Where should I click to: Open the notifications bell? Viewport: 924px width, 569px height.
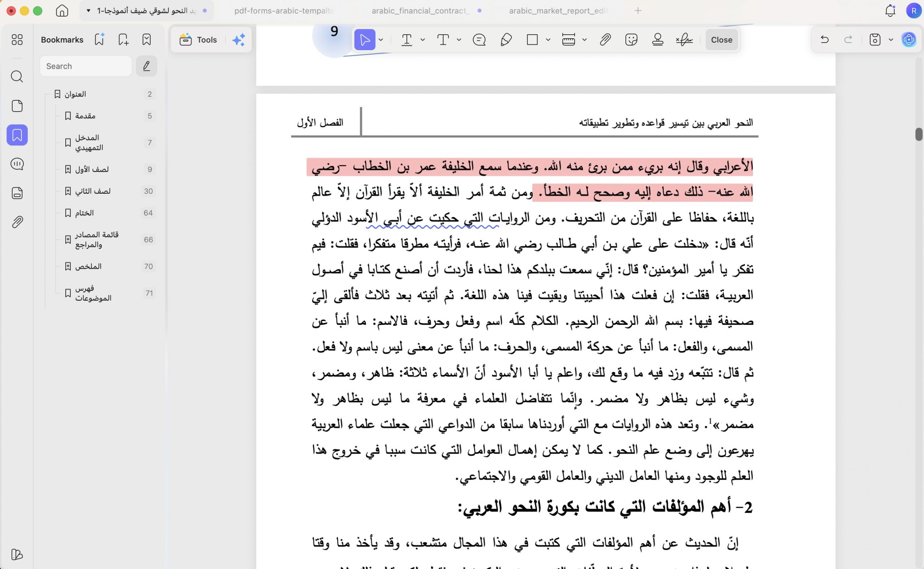[890, 10]
